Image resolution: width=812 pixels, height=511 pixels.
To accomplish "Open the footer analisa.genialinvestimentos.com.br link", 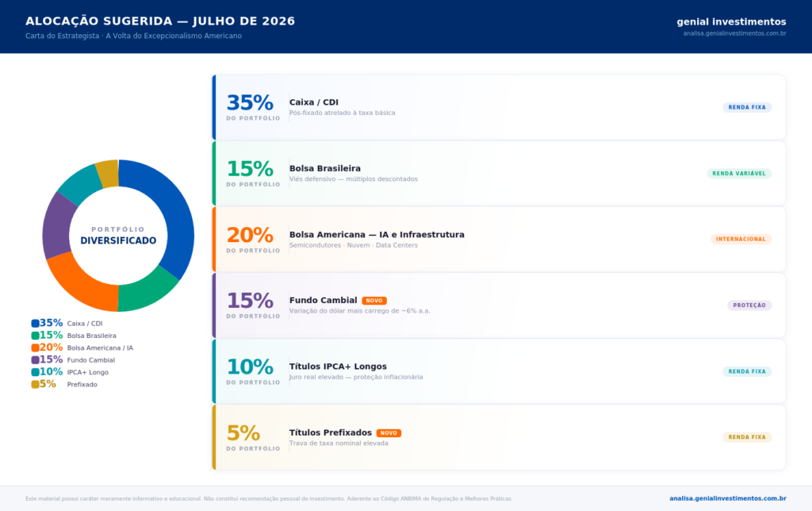I will [728, 498].
